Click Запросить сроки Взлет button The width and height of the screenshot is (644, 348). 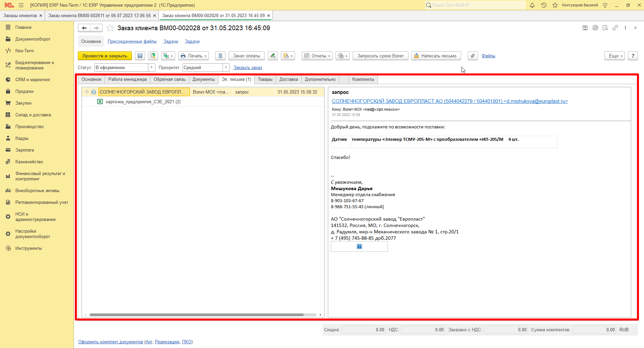click(381, 56)
